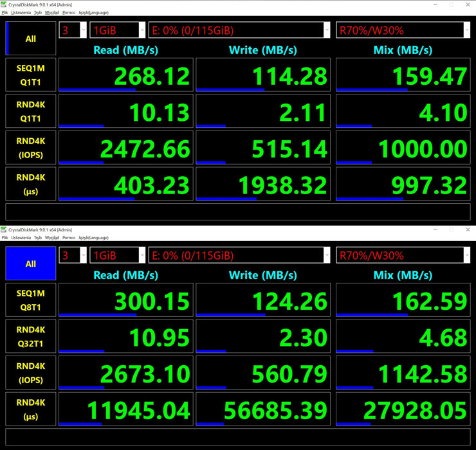Click the SEQ1M write result 114.28
476x450 pixels.
[263, 75]
